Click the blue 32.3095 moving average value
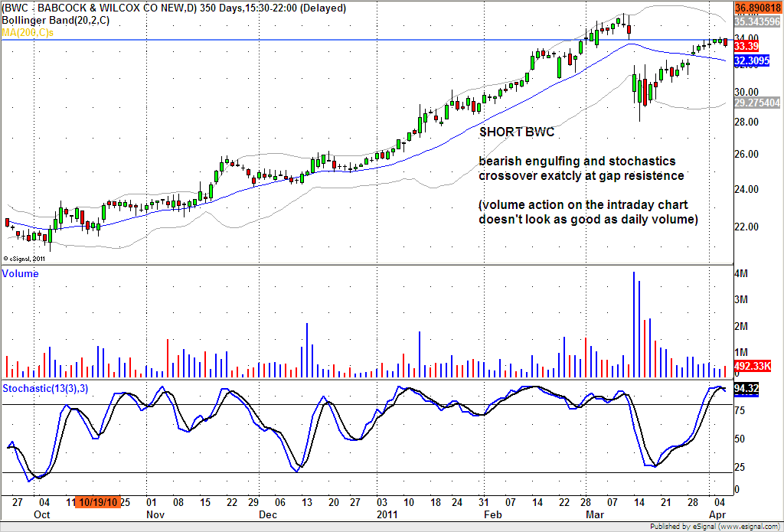The width and height of the screenshot is (784, 532). pyautogui.click(x=752, y=61)
